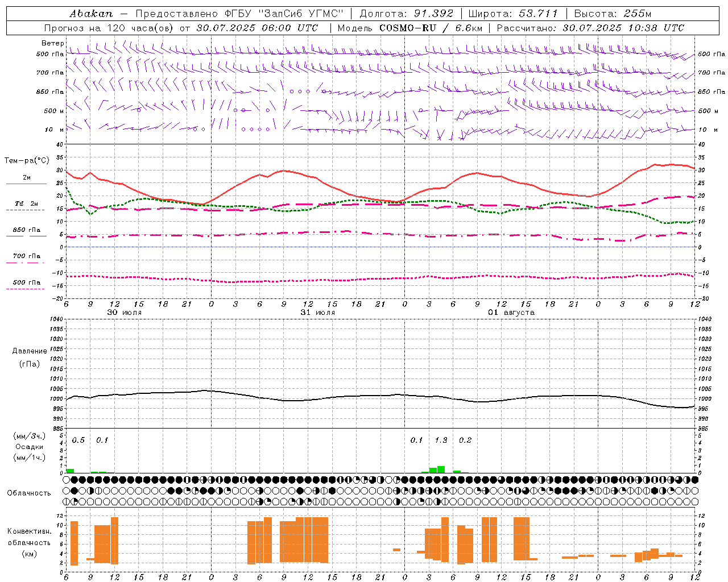Click the precipitation value 1.3
Viewport: 728px width, 582px height.
pos(441,440)
